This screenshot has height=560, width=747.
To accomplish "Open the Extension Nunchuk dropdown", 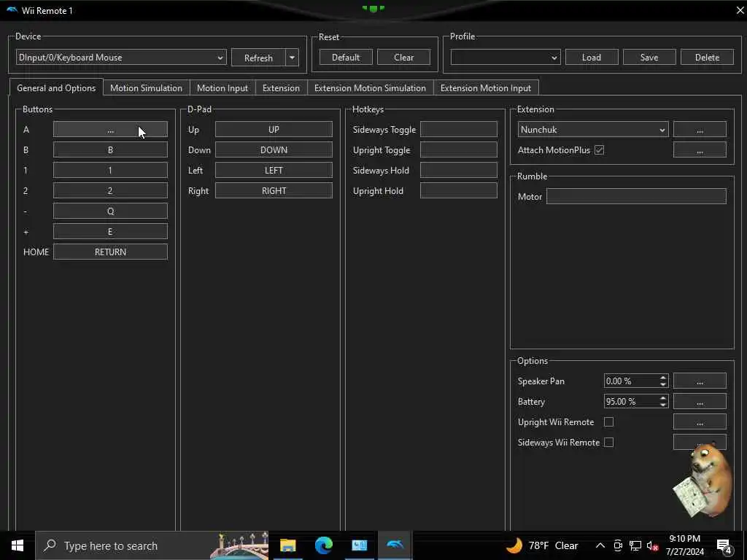I will click(x=593, y=130).
